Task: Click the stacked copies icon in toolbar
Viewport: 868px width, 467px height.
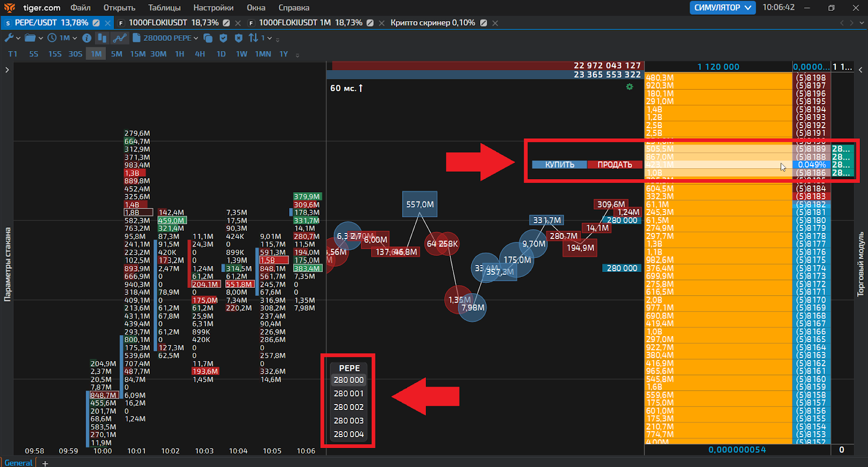Action: tap(208, 38)
